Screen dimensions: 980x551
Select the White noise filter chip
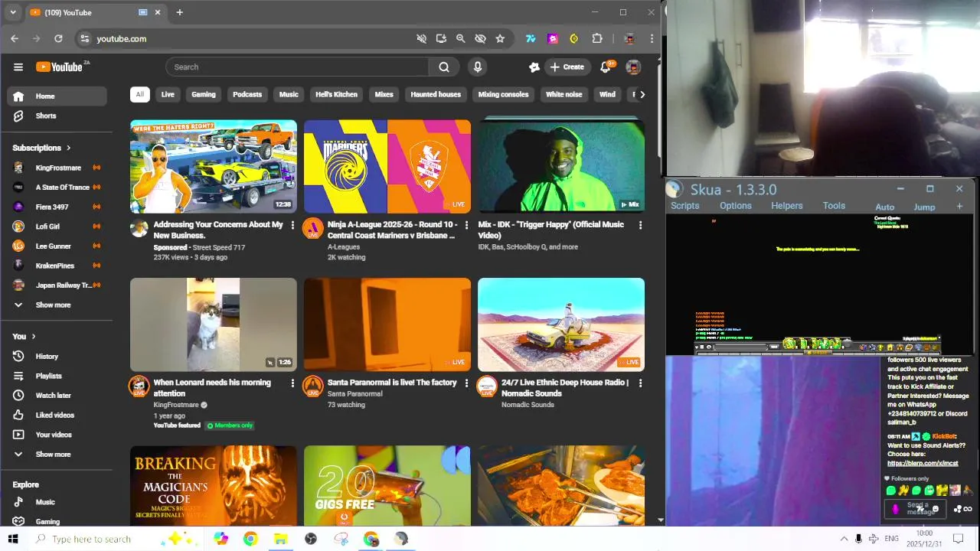click(563, 94)
